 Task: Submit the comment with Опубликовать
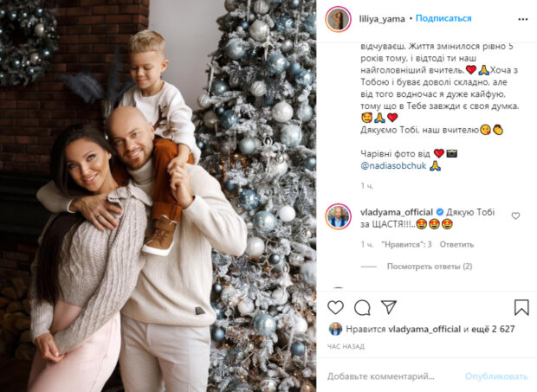point(496,376)
